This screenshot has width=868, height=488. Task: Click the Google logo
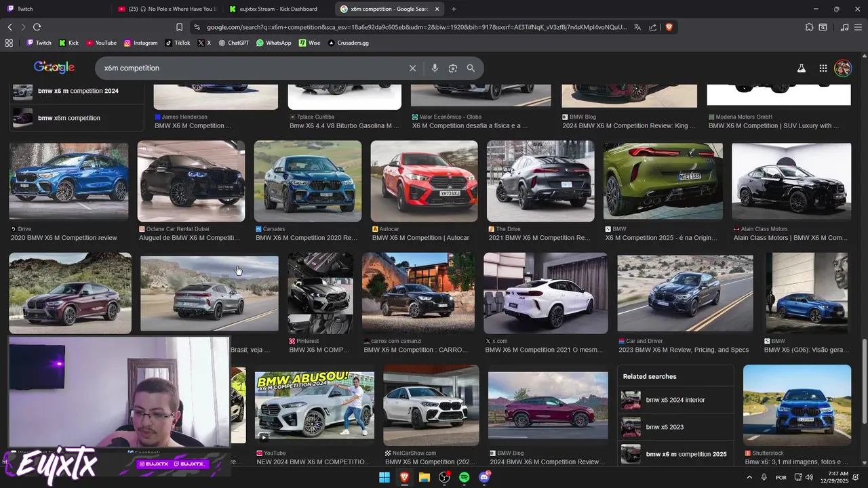[54, 67]
